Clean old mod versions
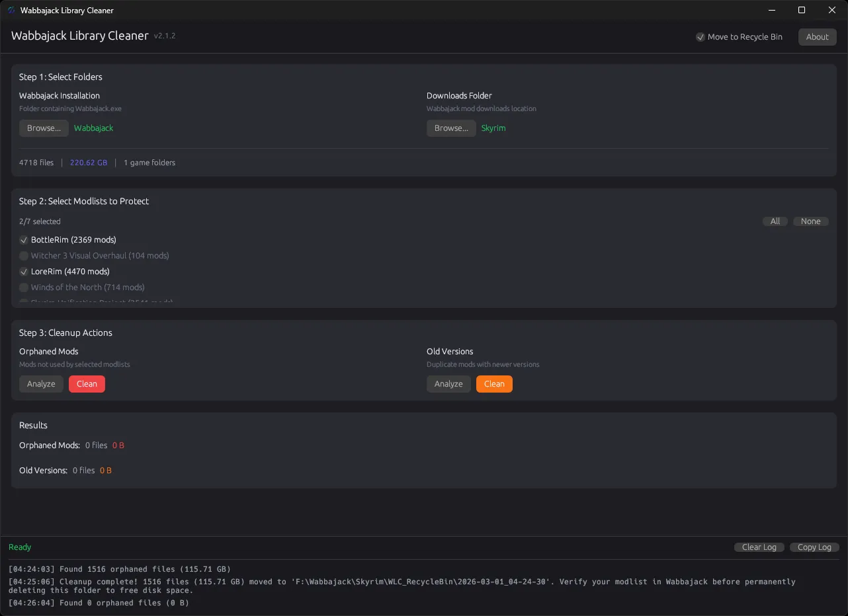 pos(494,383)
